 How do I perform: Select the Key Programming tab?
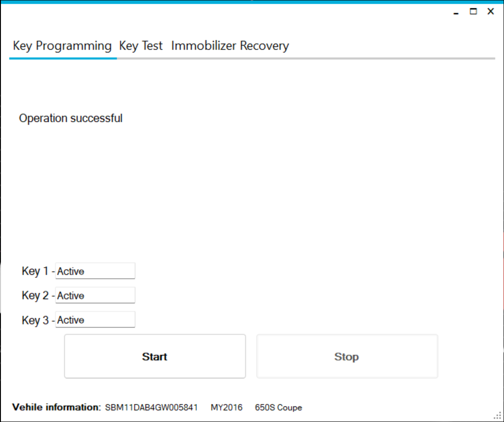pyautogui.click(x=62, y=46)
